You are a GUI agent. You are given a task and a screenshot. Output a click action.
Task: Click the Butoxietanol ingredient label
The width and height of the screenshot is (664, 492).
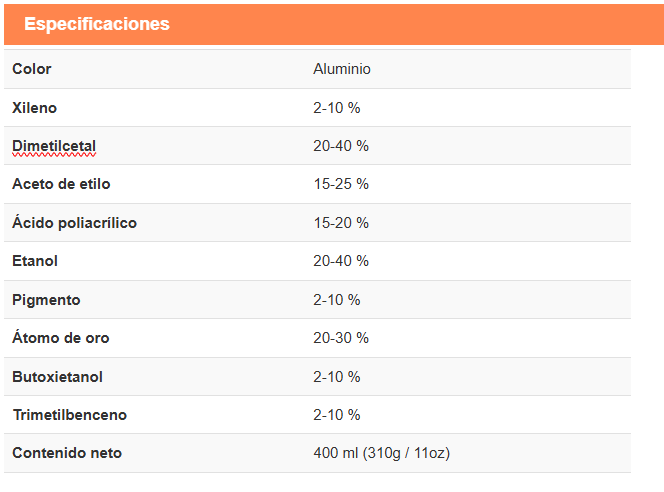click(x=57, y=377)
